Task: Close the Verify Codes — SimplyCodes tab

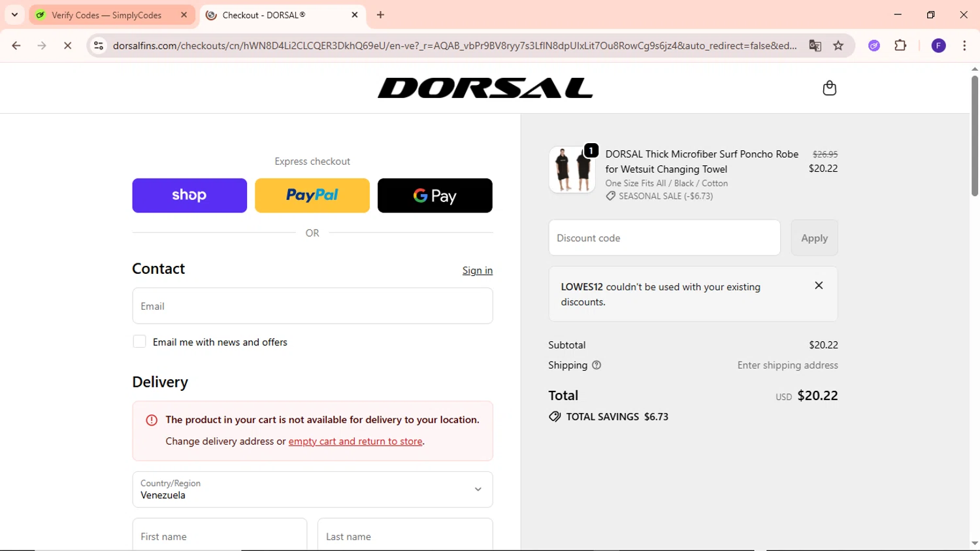Action: [x=184, y=14]
